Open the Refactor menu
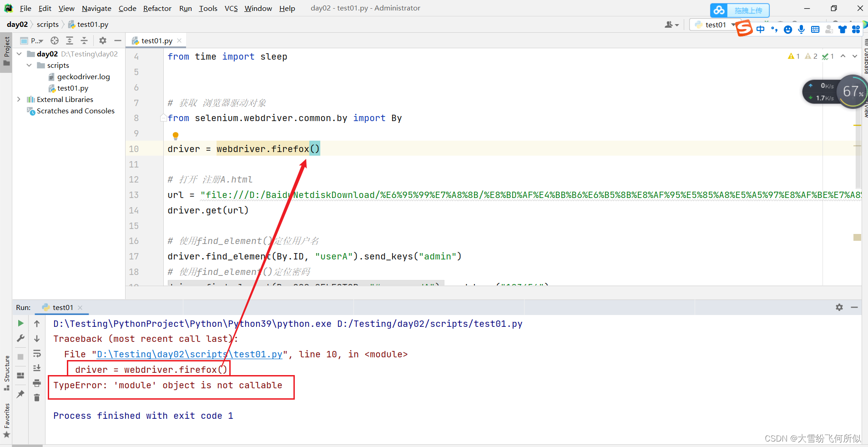This screenshot has width=868, height=447. 157,8
